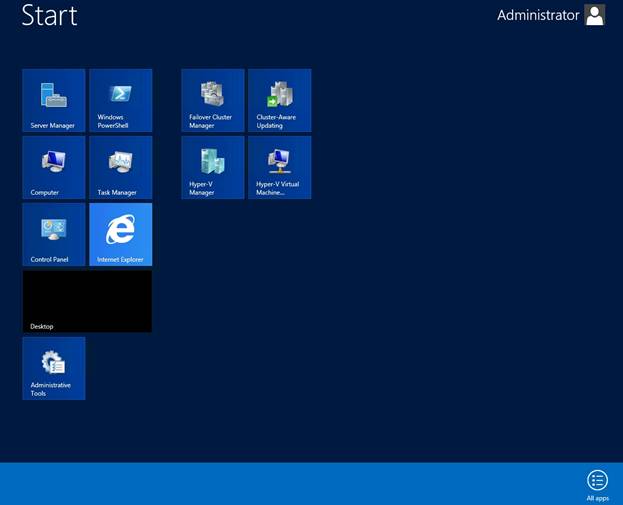The height and width of the screenshot is (505, 623).
Task: Launch Windows PowerShell tile
Action: pos(121,100)
